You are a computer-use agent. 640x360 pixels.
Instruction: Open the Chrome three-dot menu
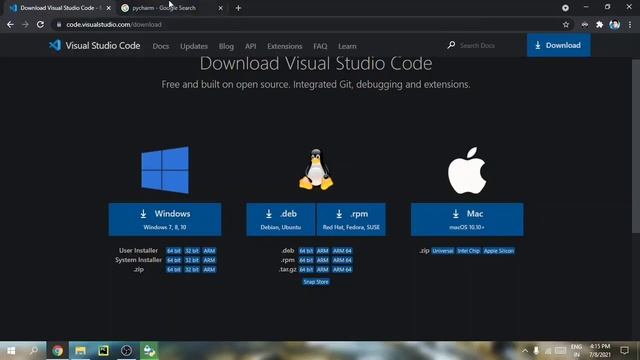pos(630,24)
